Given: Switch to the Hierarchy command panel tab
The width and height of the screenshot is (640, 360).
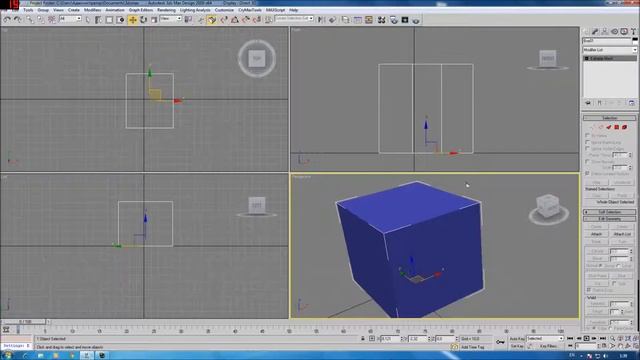Looking at the screenshot, I should pyautogui.click(x=604, y=31).
